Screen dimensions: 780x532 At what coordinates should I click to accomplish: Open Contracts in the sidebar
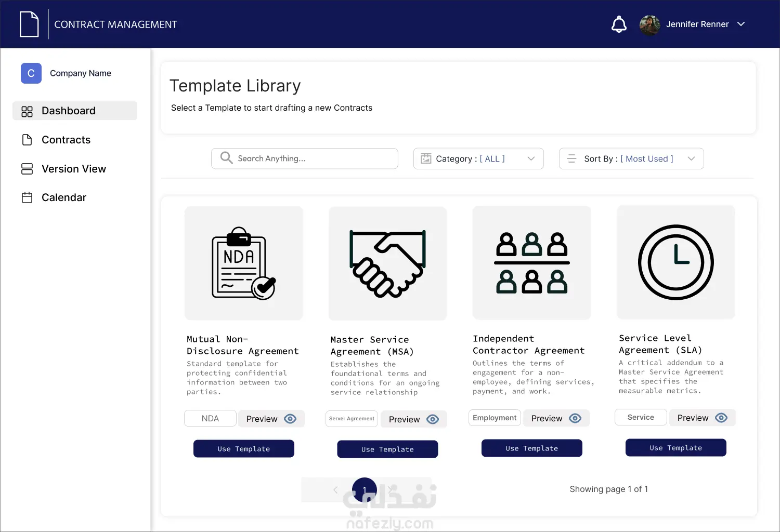(x=66, y=140)
